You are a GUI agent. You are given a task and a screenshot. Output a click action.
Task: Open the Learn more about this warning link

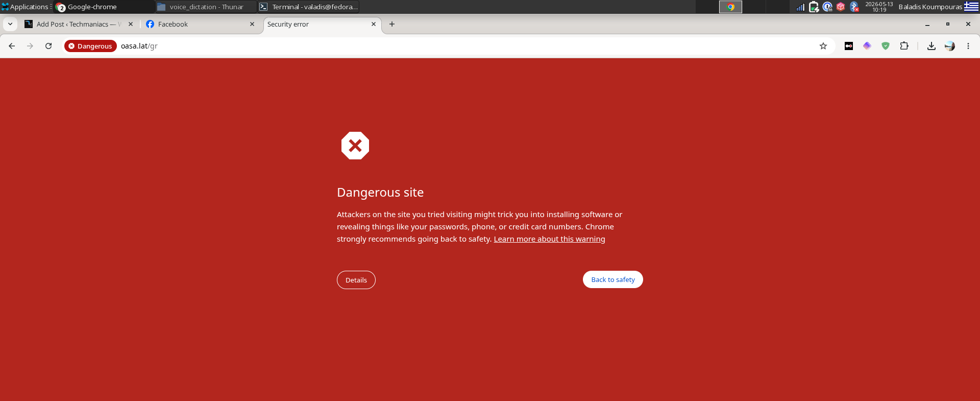click(x=549, y=239)
